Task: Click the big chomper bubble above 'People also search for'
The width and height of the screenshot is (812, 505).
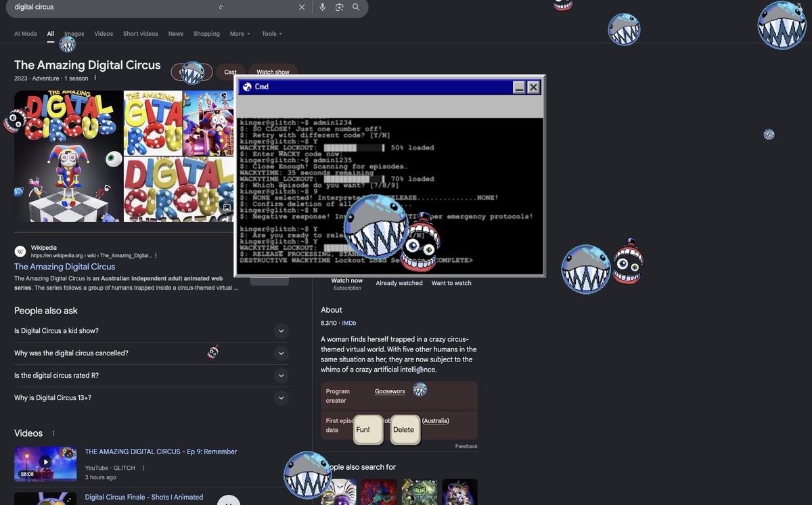Action: (x=307, y=475)
